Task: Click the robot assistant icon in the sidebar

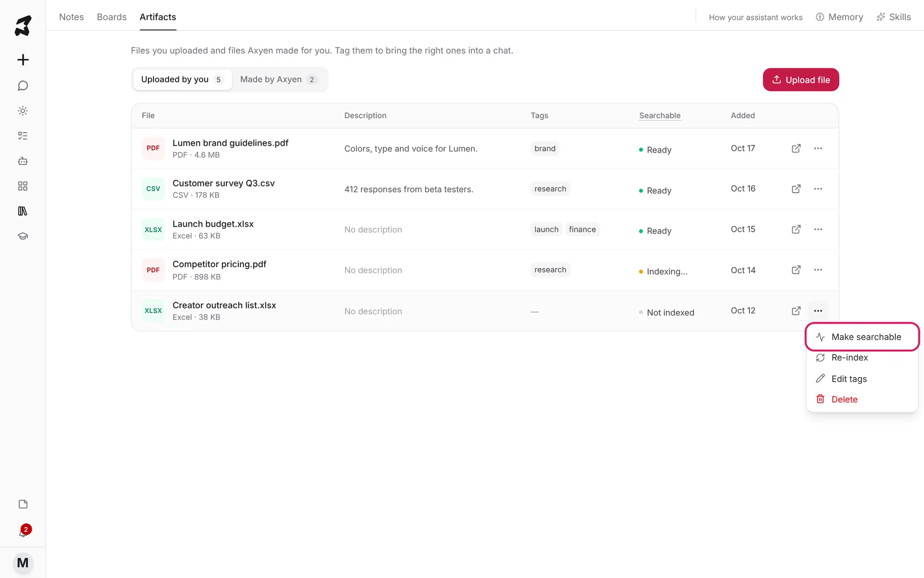Action: 23,161
